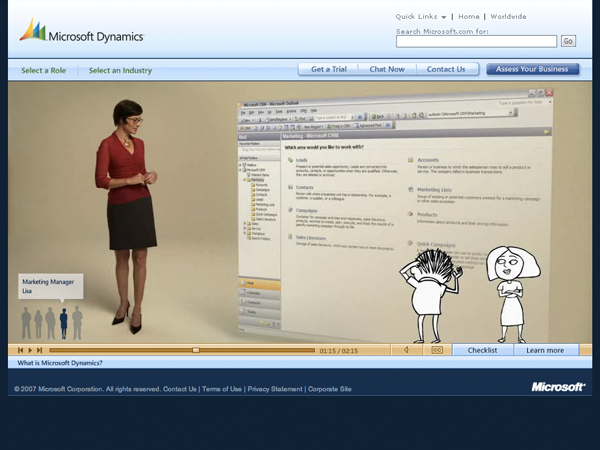Click the Products icon in the CRM window

coord(410,214)
